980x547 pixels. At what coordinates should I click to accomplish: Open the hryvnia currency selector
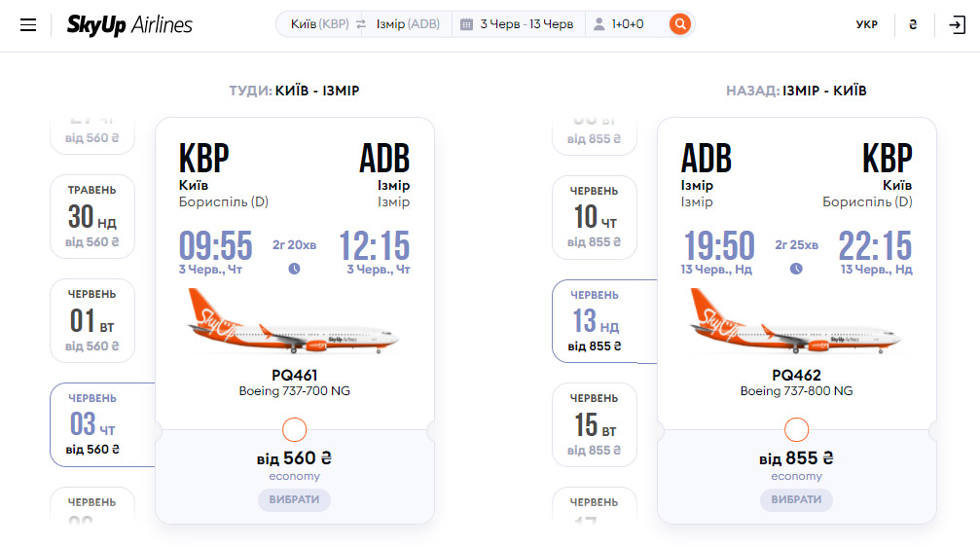click(913, 25)
